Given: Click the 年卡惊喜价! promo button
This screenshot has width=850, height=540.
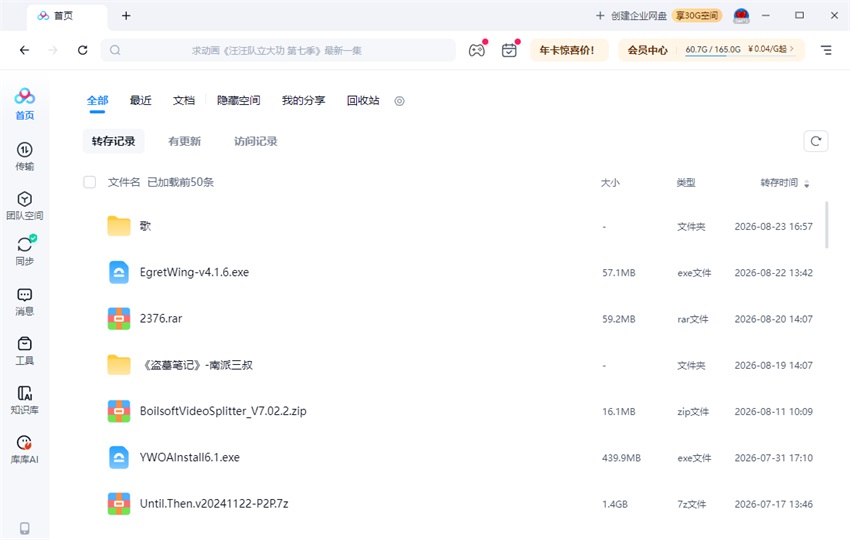Looking at the screenshot, I should pyautogui.click(x=567, y=50).
